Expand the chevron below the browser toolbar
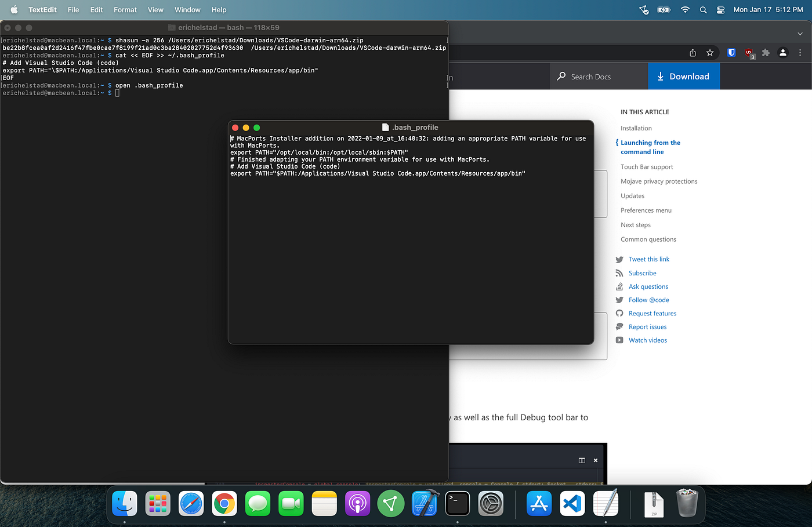This screenshot has height=527, width=812. [x=799, y=34]
